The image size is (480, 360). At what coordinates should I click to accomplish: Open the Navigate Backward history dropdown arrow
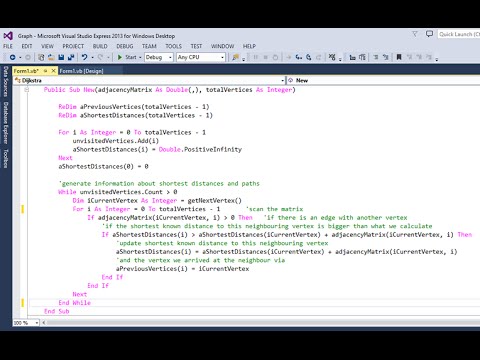20,57
